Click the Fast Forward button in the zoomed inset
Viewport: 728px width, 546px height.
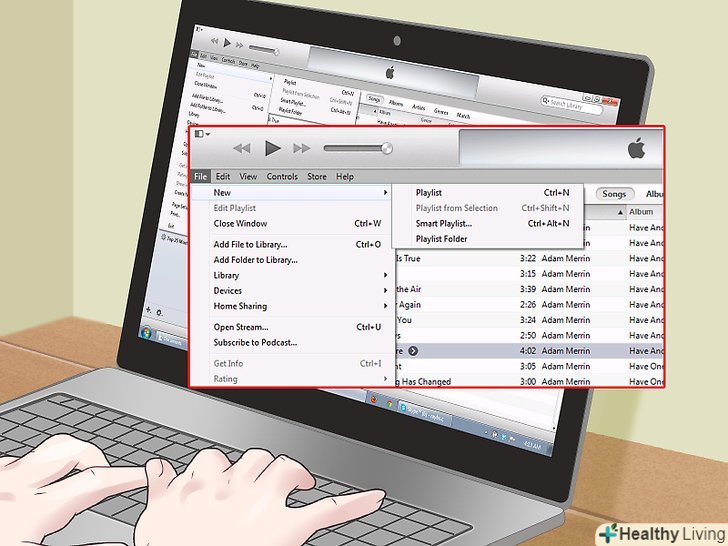302,149
